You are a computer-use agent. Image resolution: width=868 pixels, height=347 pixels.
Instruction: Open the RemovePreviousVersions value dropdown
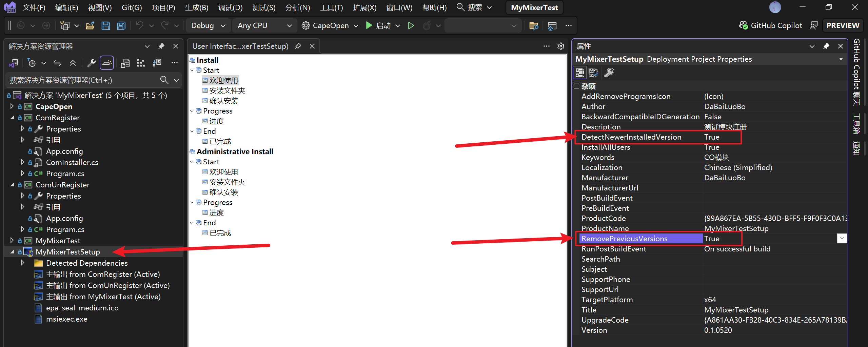[x=842, y=239]
